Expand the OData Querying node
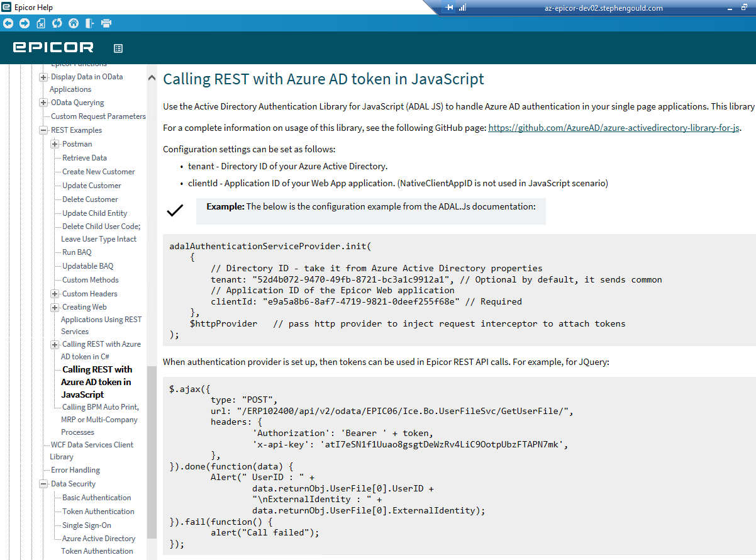Image resolution: width=756 pixels, height=560 pixels. (43, 103)
